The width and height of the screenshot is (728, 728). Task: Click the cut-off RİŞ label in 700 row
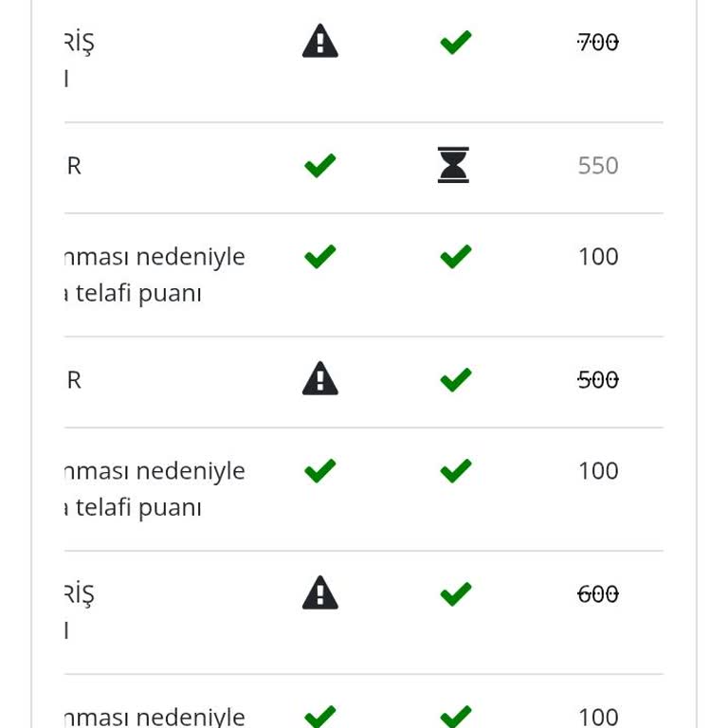click(80, 44)
